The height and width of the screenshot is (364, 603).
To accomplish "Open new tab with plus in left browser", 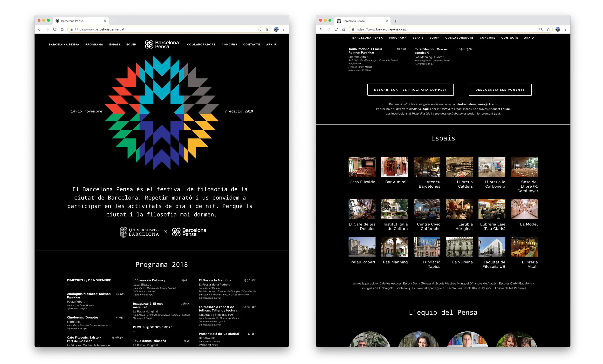I will [114, 21].
